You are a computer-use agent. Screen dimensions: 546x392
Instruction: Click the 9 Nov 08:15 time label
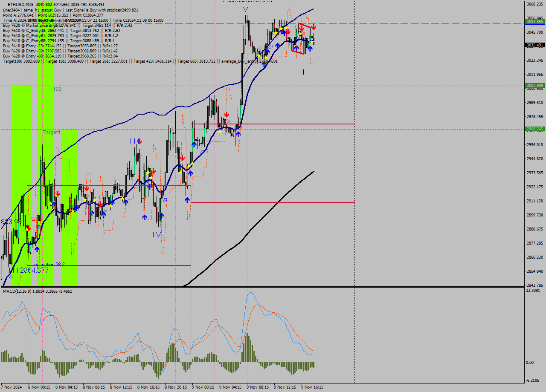tap(258, 387)
